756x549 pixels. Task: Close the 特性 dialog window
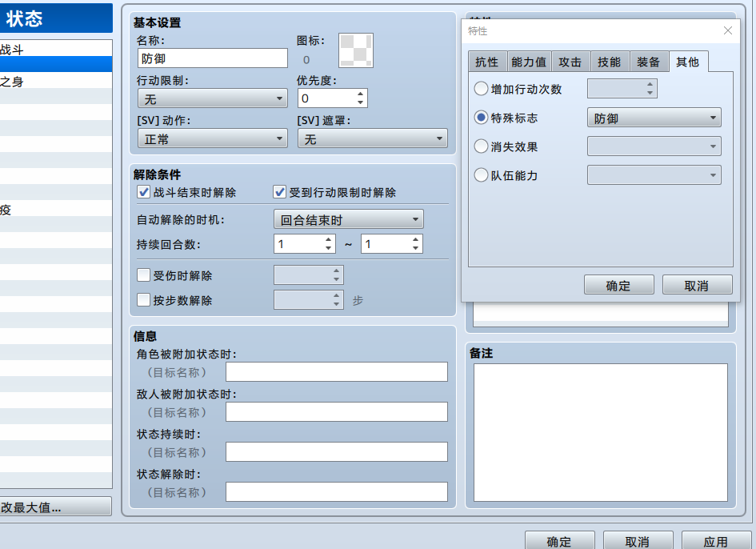click(727, 31)
